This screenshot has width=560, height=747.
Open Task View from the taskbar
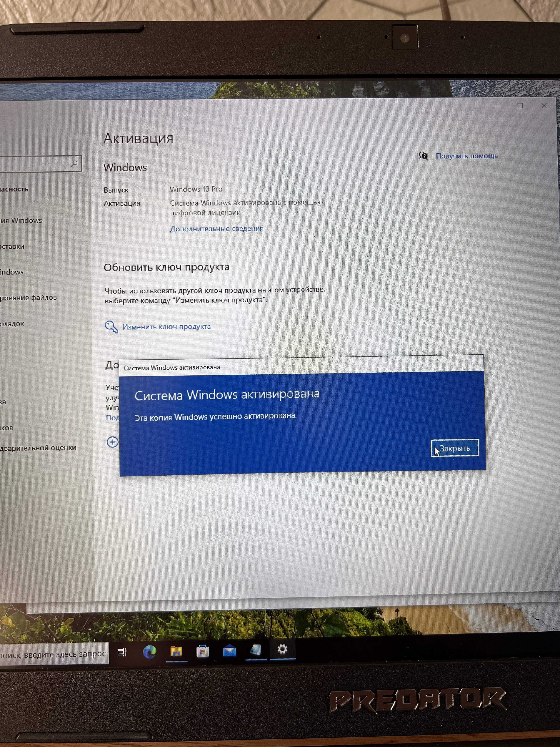coord(122,653)
